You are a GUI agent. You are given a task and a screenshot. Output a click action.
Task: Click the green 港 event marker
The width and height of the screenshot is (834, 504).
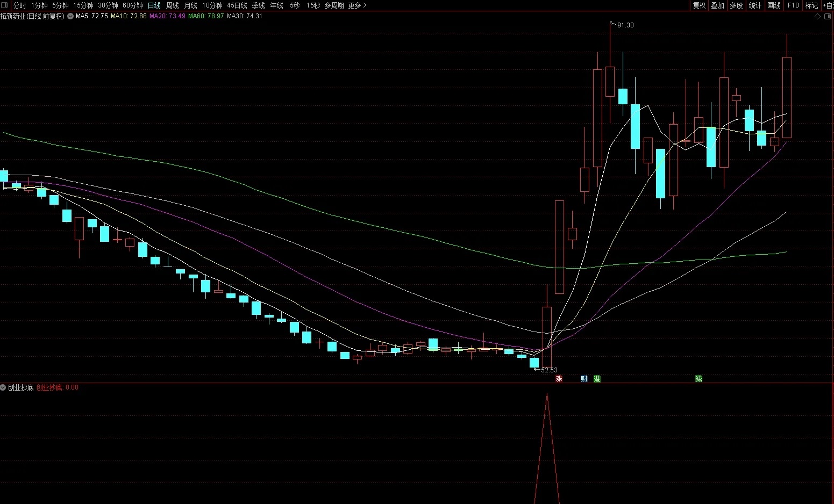[x=597, y=379]
